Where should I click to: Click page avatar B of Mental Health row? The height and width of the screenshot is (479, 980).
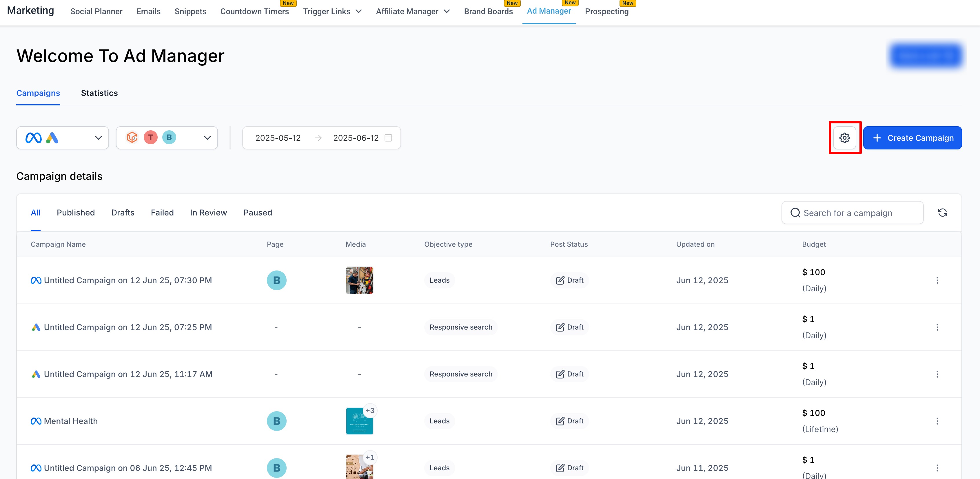[x=276, y=421]
